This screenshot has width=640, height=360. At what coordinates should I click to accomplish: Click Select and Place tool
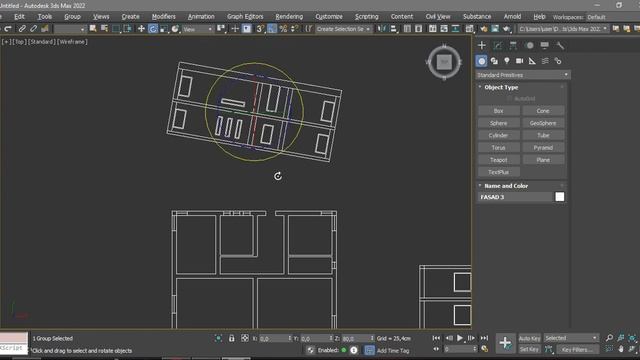(x=176, y=29)
